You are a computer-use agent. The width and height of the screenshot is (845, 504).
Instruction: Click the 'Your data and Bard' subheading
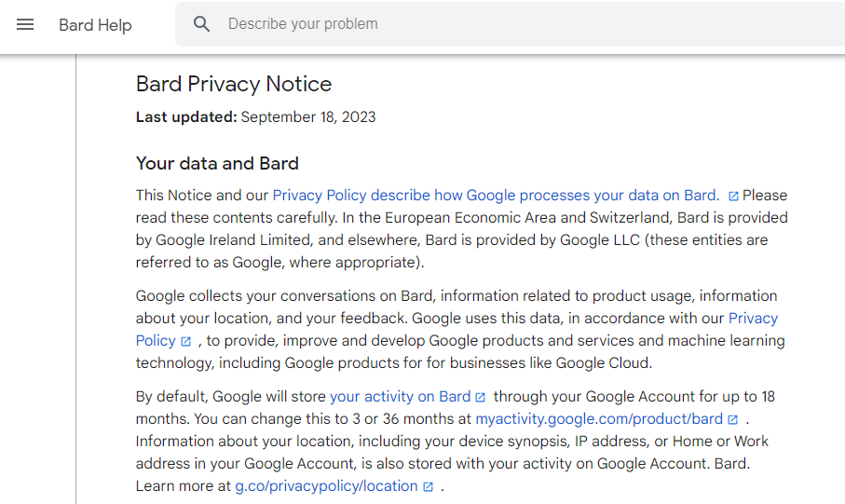click(x=217, y=163)
